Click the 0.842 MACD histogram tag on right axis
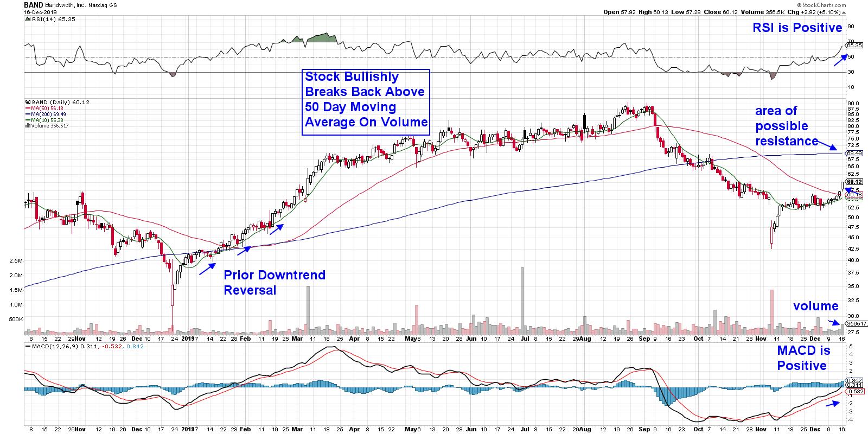This screenshot has width=868, height=434. tap(854, 380)
